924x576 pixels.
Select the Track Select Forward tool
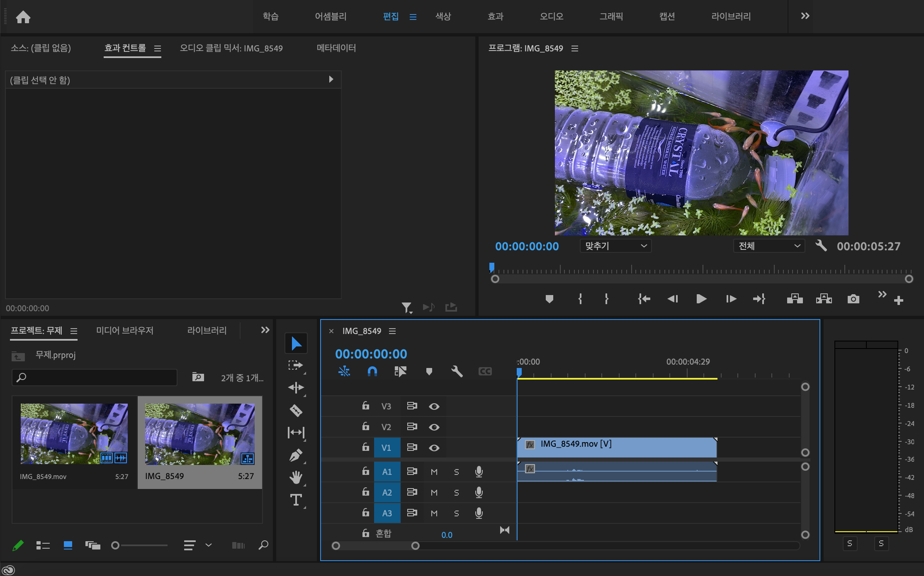point(296,365)
